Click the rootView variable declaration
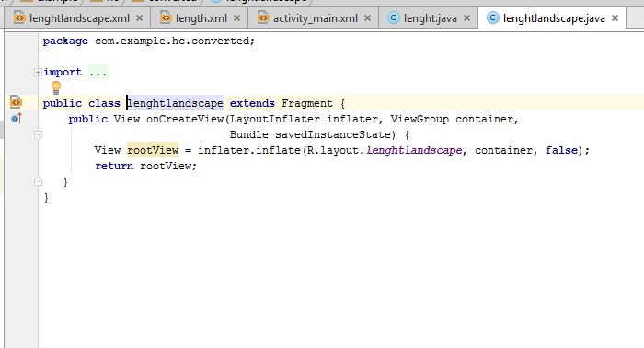The height and width of the screenshot is (348, 644). 153,150
